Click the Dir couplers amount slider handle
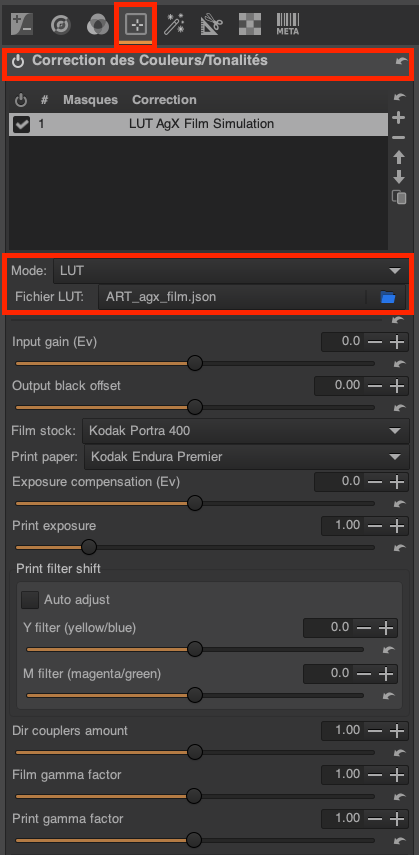The width and height of the screenshot is (419, 855). [x=195, y=752]
